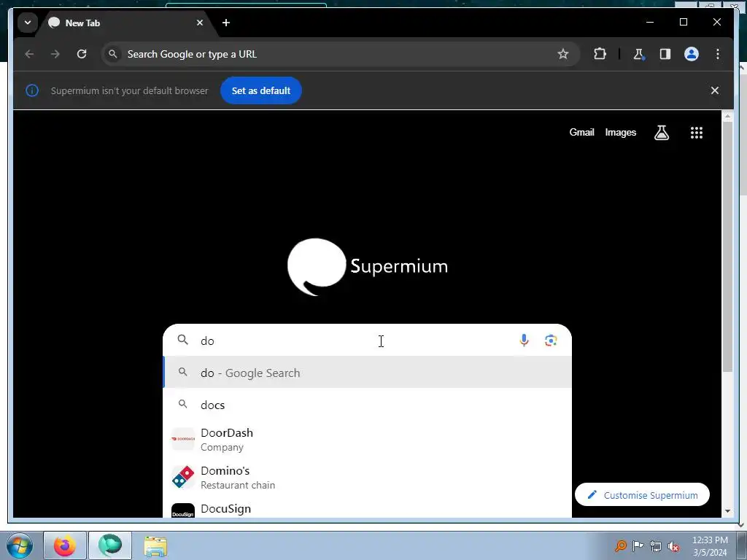747x560 pixels.
Task: Open the Images link
Action: coord(620,133)
